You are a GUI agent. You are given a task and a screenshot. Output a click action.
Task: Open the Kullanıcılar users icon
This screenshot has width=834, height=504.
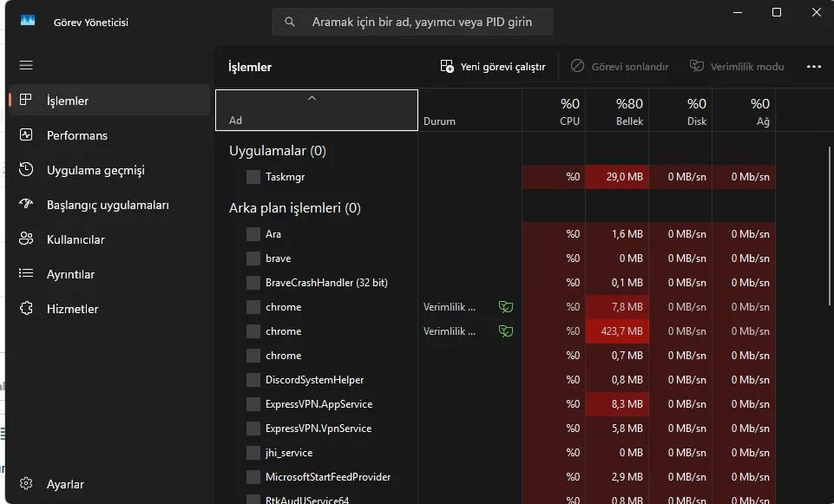(26, 239)
